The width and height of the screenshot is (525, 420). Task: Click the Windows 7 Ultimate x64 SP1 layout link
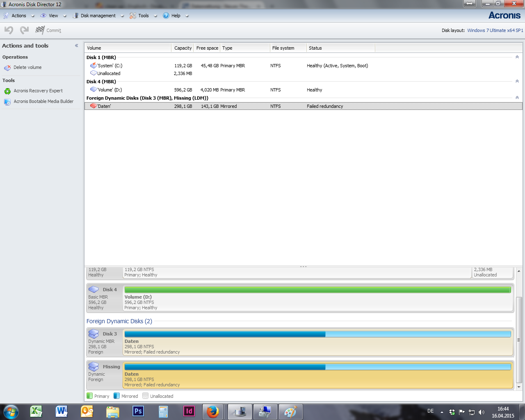coord(495,30)
